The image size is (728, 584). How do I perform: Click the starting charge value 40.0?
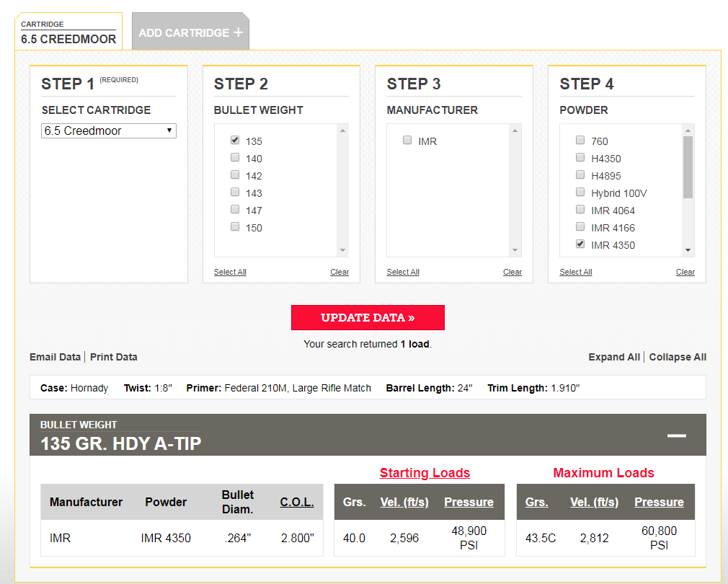point(354,538)
